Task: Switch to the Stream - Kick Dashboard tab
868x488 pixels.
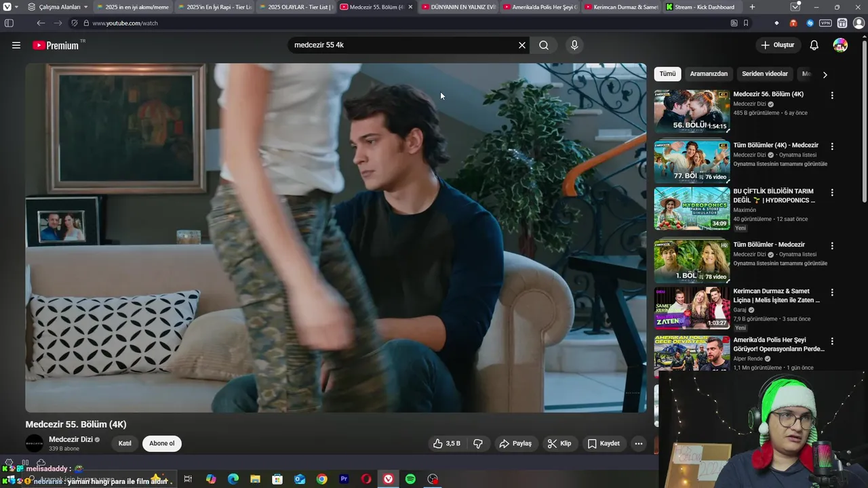Action: [703, 7]
